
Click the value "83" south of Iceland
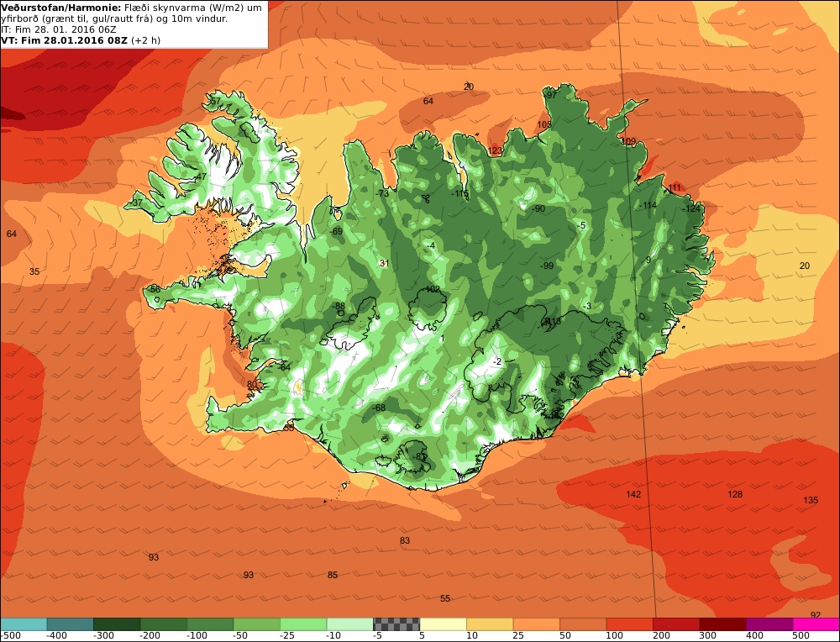[405, 540]
